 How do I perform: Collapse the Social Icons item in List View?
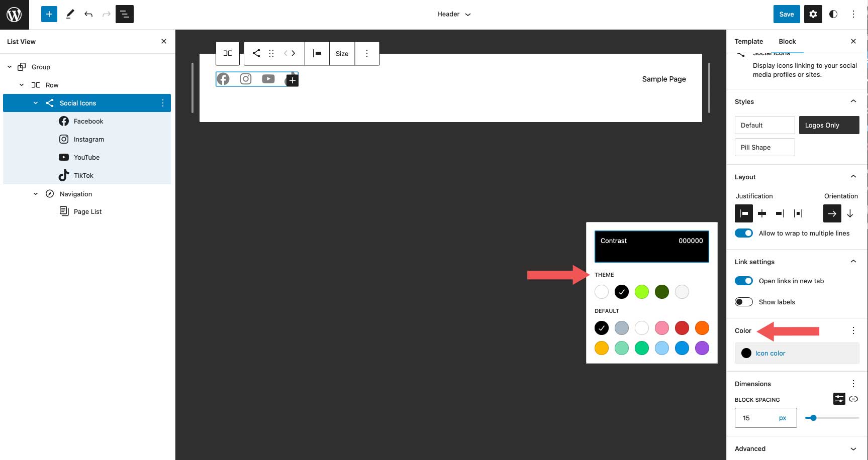(35, 102)
